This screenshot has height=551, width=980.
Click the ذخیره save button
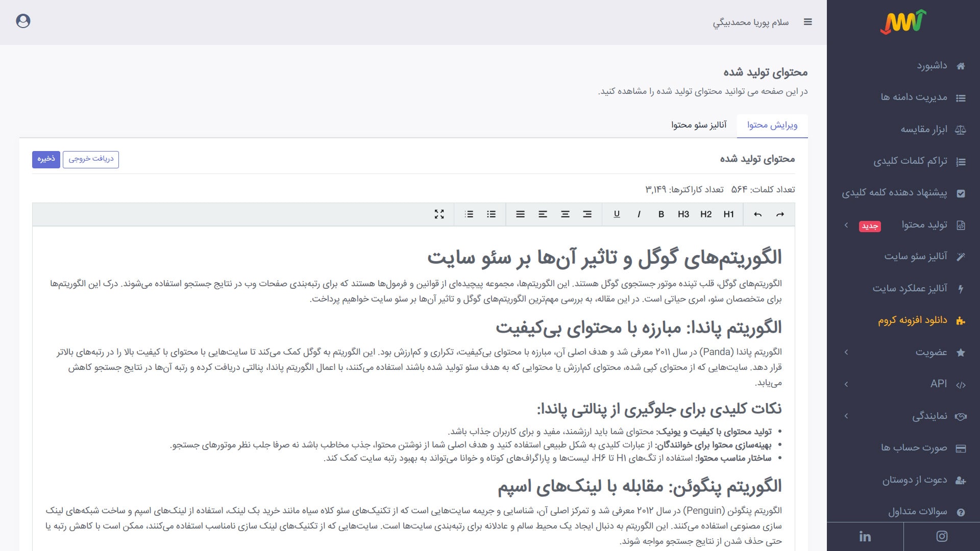pos(46,159)
